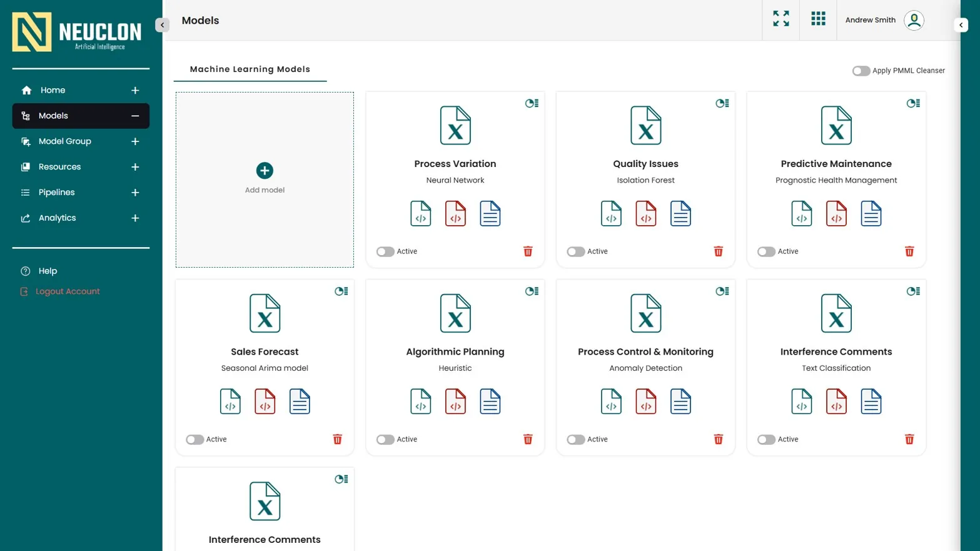The height and width of the screenshot is (551, 980).
Task: Click the Neuclon logo
Action: click(77, 31)
